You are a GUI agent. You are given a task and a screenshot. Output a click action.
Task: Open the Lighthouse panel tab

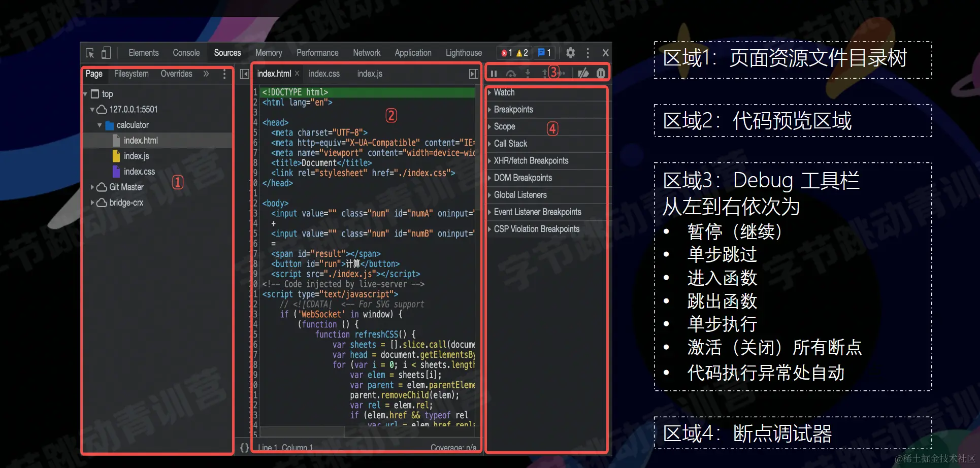pyautogui.click(x=464, y=53)
